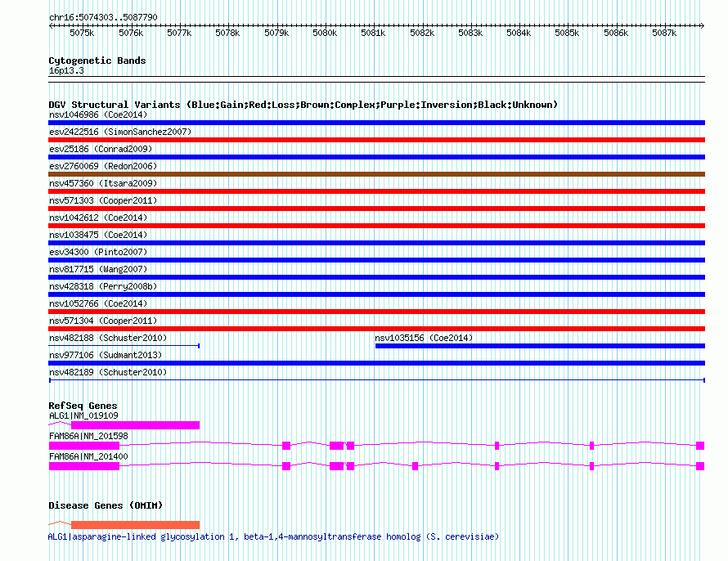728x561 pixels.
Task: Click the nsv1035156 (Coe2014) label
Action: point(424,338)
